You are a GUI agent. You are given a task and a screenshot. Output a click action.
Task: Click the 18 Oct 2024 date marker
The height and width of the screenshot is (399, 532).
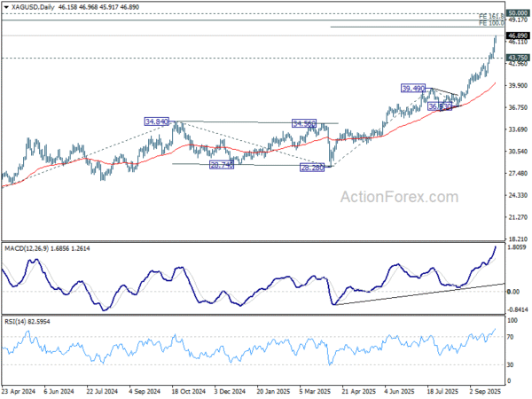(189, 391)
